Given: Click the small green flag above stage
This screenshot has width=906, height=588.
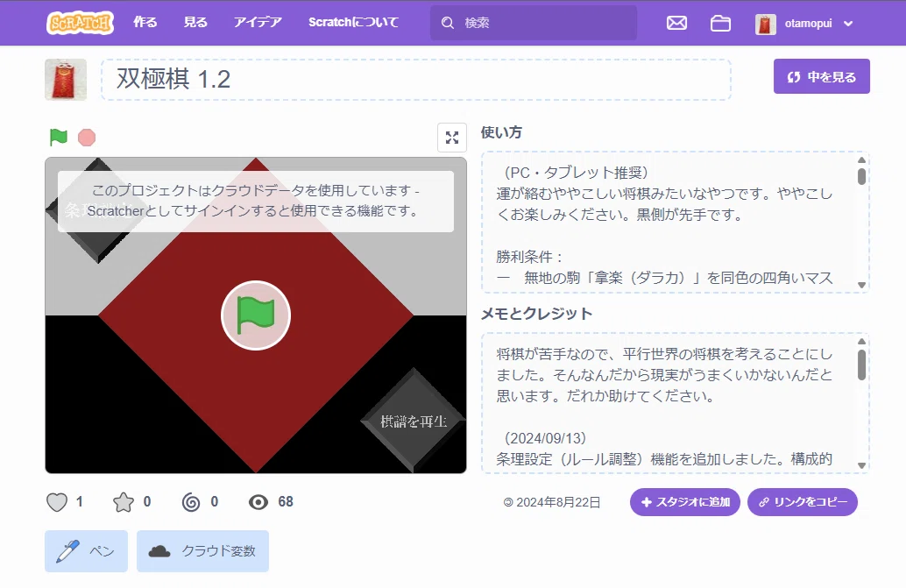Looking at the screenshot, I should (59, 138).
